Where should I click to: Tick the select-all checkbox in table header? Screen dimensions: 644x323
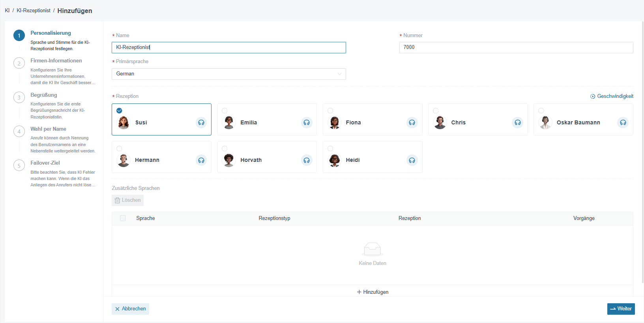click(123, 218)
